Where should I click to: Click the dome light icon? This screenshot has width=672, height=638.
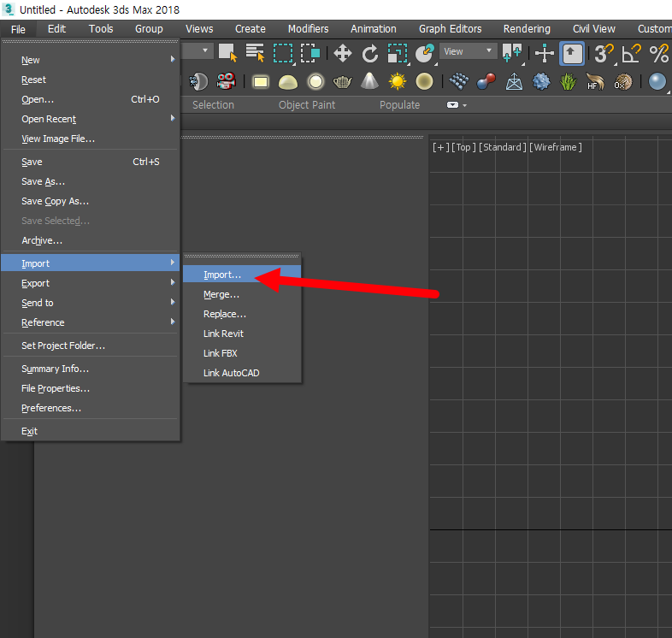point(287,82)
